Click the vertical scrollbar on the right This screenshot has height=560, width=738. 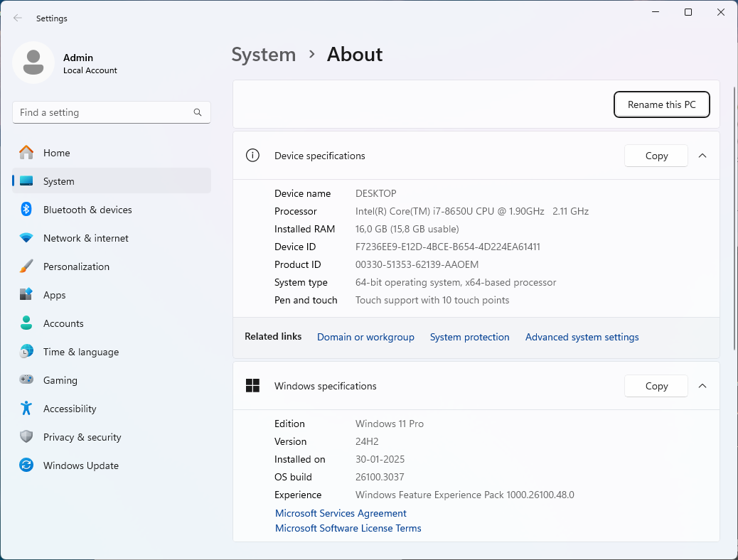[734, 218]
